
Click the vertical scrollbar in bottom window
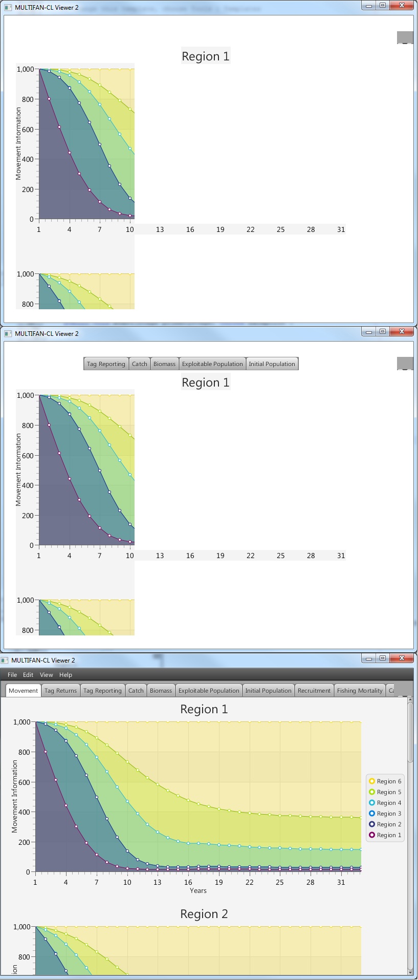point(410,731)
